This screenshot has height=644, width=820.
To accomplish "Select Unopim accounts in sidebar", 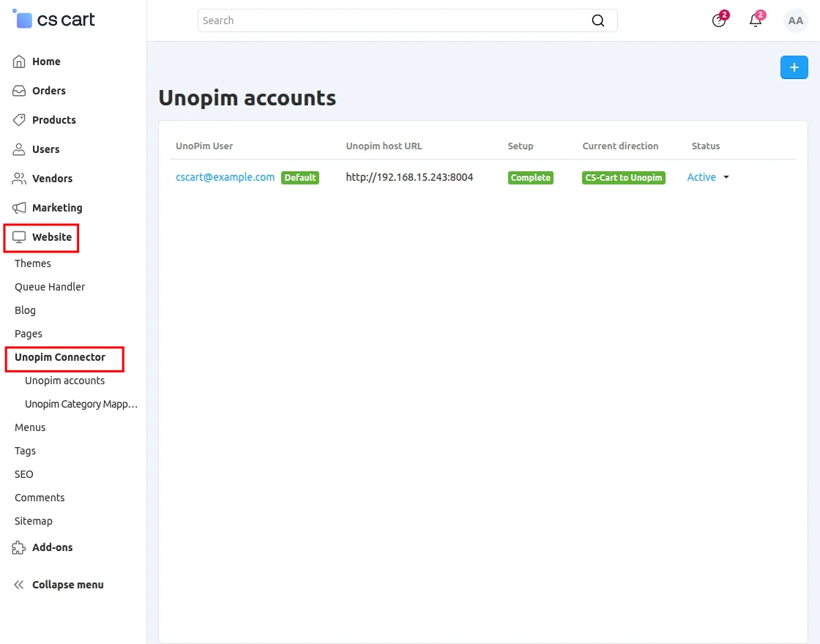I will 65,381.
